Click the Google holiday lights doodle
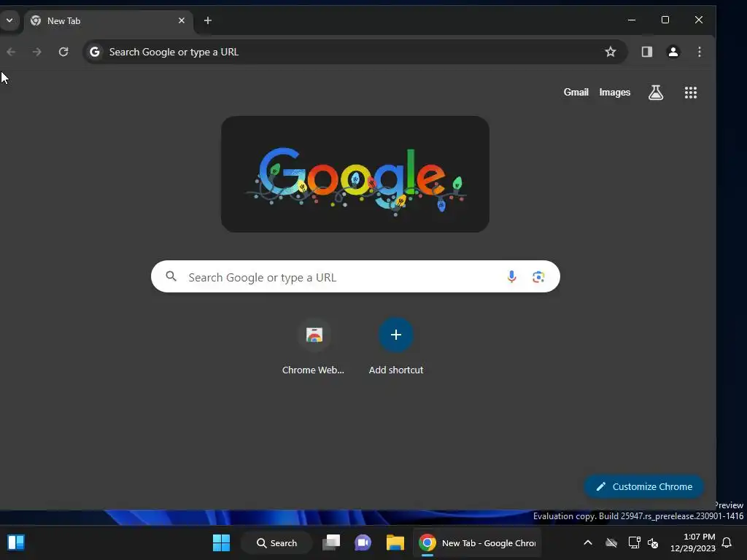This screenshot has width=747, height=560. point(355,174)
